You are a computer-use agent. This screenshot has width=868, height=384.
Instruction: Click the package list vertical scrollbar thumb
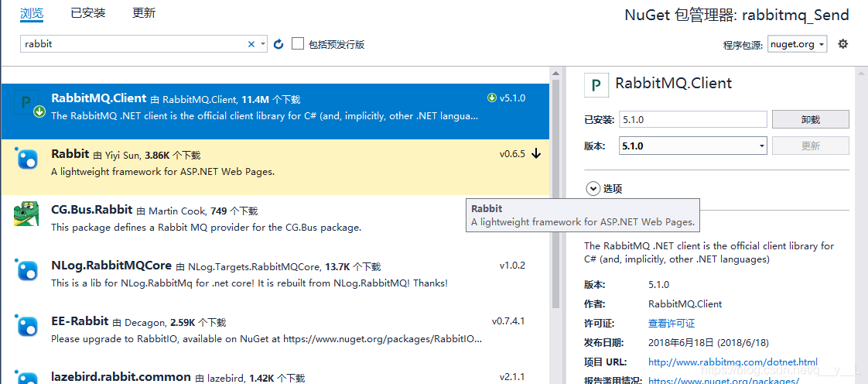tap(555, 194)
